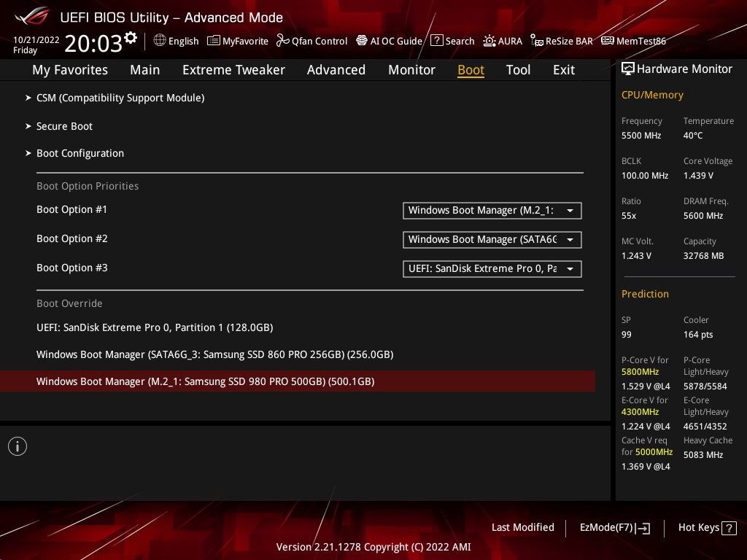Open MyFavorite list icon

click(214, 41)
